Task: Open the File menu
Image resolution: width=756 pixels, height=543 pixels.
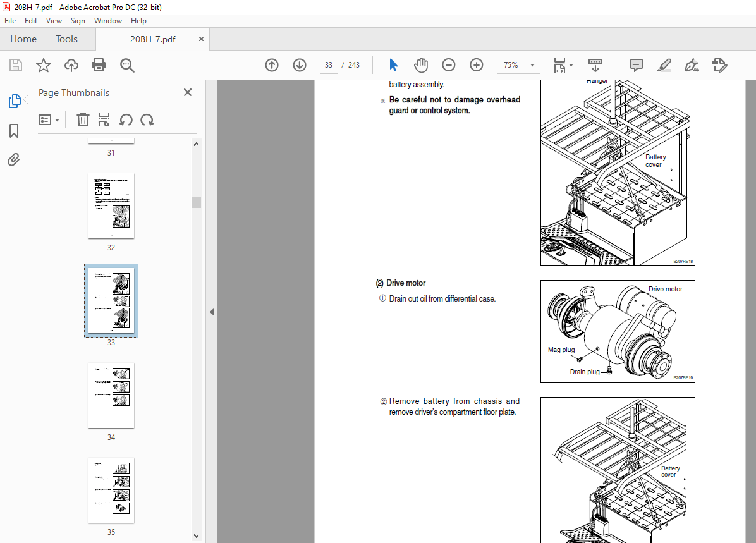Action: [10, 21]
